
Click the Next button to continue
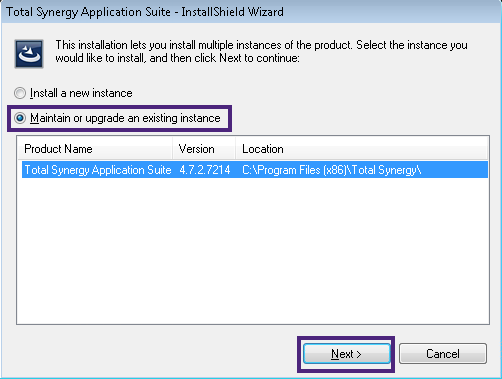click(346, 354)
